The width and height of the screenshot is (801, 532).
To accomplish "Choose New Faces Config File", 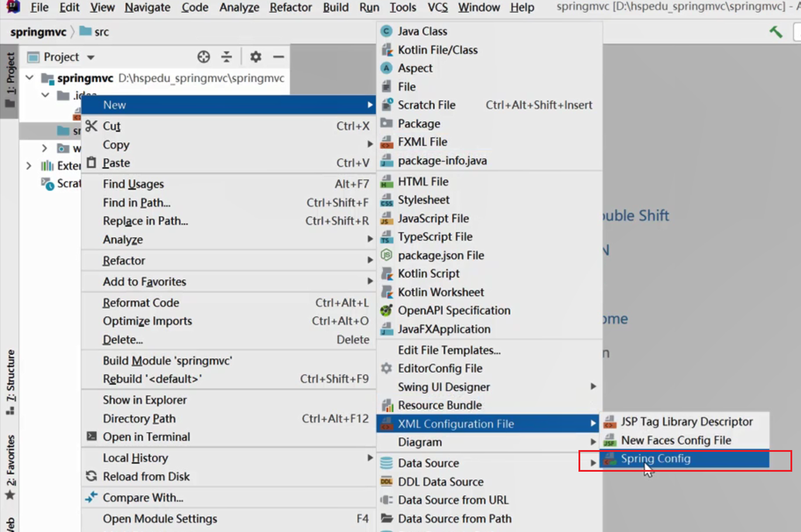I will (x=684, y=440).
